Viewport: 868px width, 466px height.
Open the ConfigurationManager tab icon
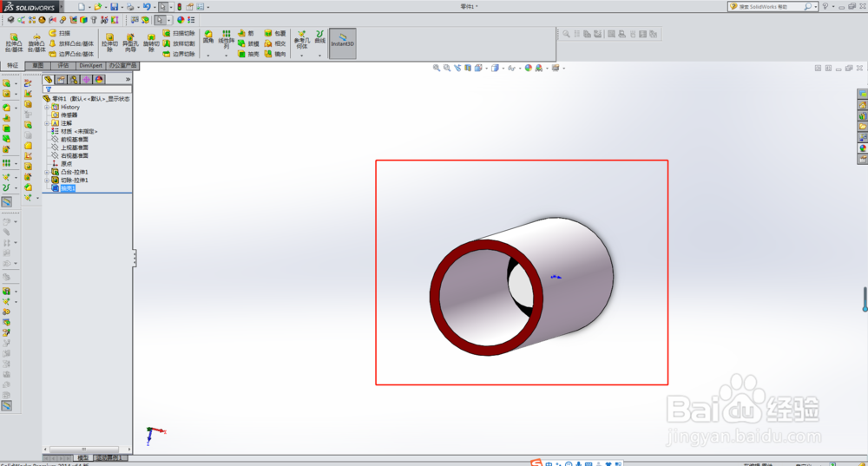click(x=74, y=80)
